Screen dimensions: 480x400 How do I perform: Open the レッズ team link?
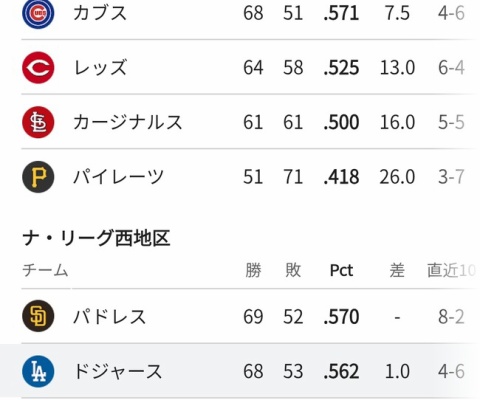(100, 68)
